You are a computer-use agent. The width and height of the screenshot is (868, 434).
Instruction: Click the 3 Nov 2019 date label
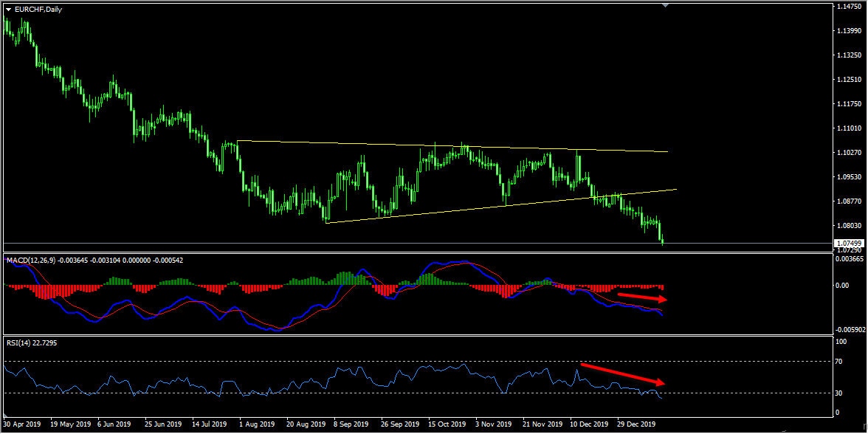coord(495,424)
